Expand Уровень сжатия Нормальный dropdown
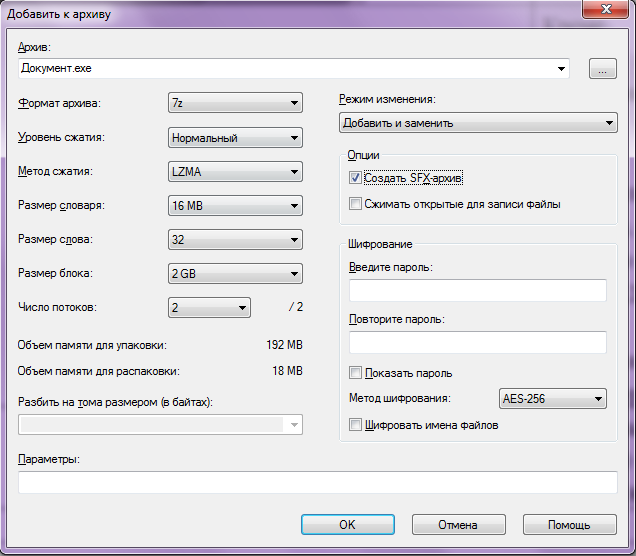This screenshot has height=556, width=636. coord(235,138)
